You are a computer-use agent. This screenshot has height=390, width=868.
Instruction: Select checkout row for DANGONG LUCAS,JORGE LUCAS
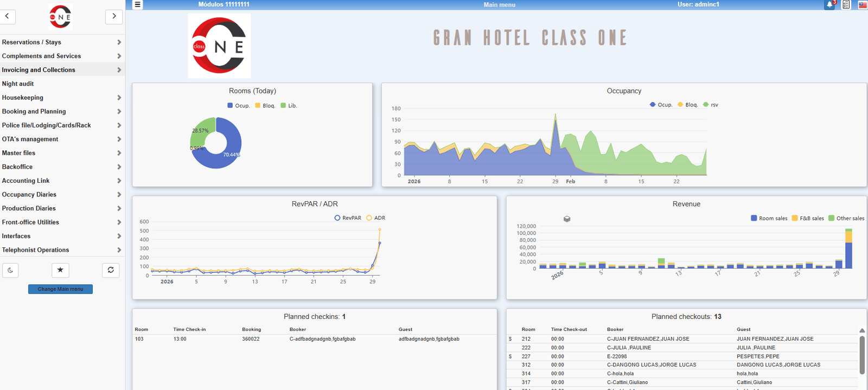tap(683, 365)
